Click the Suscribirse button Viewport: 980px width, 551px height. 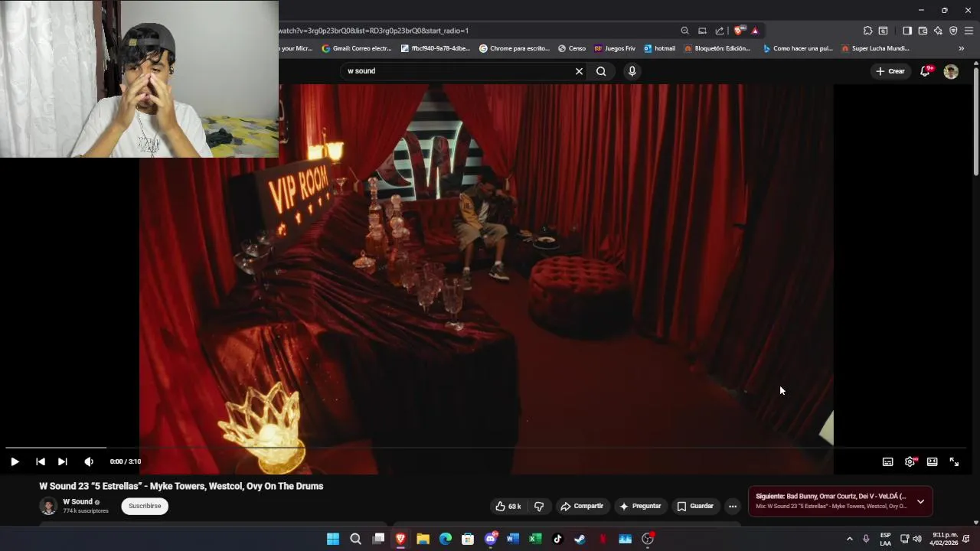coord(145,506)
